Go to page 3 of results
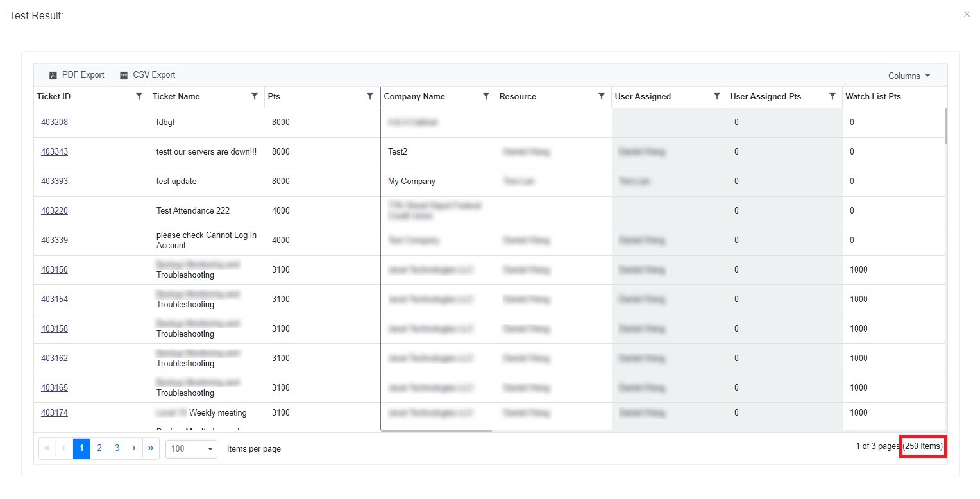The width and height of the screenshot is (980, 499). 117,448
